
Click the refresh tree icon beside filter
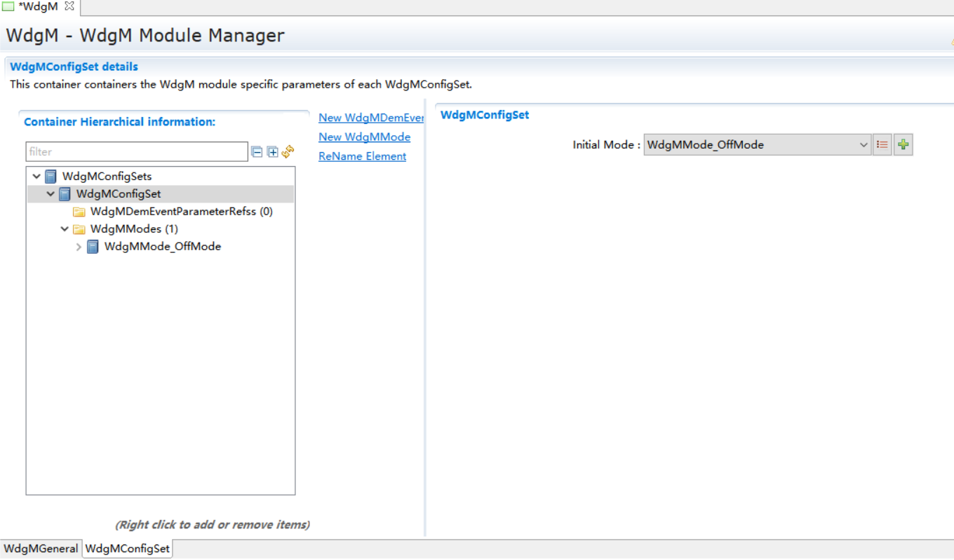tap(288, 151)
